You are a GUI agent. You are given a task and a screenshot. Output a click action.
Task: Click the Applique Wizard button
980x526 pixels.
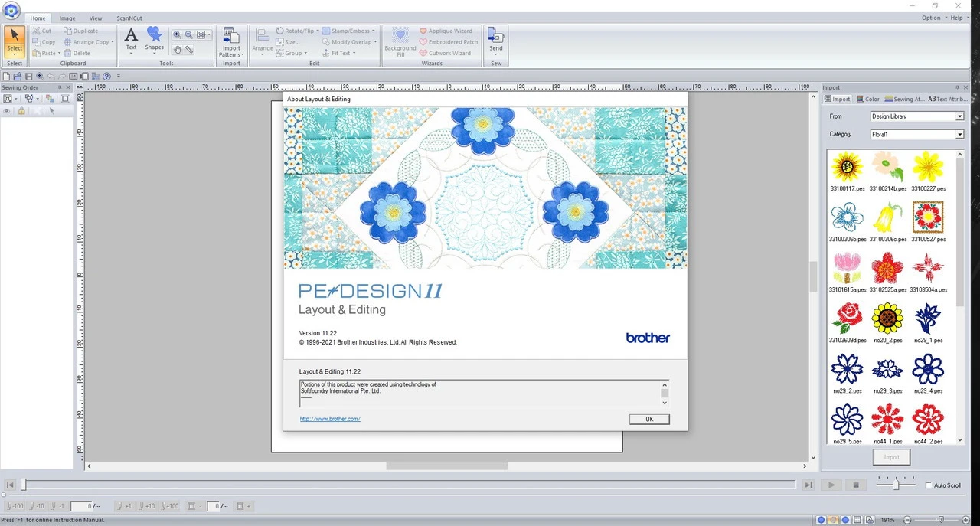tap(446, 31)
